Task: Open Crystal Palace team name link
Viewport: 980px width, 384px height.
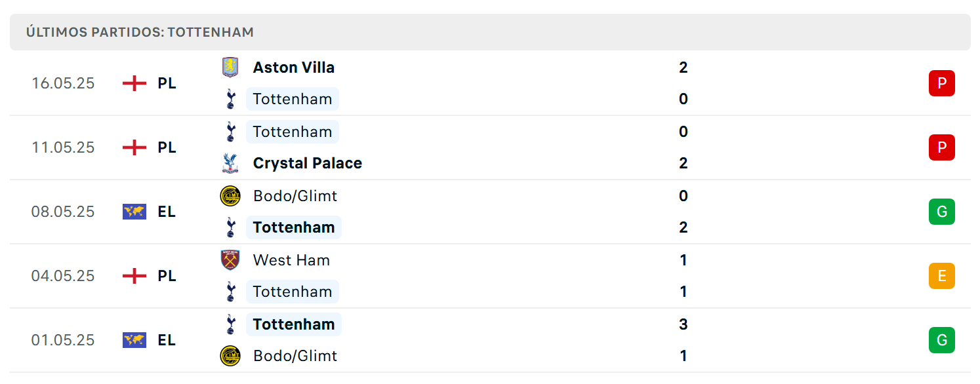Action: coord(308,163)
